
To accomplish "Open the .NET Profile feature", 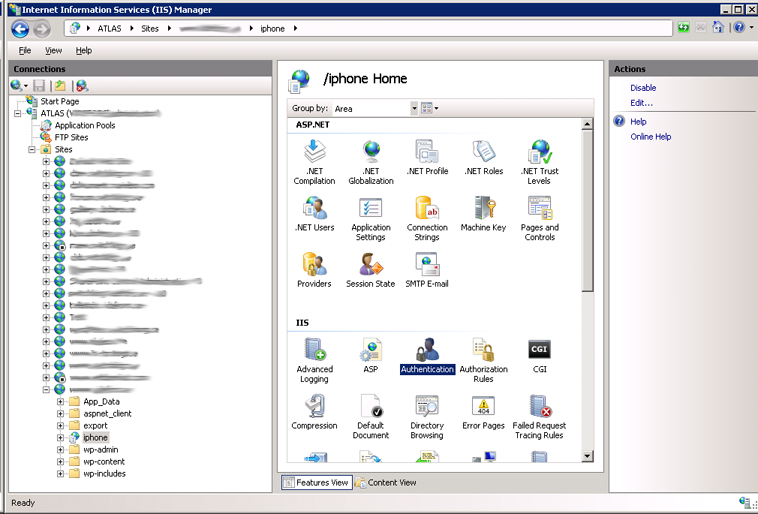I will [427, 157].
